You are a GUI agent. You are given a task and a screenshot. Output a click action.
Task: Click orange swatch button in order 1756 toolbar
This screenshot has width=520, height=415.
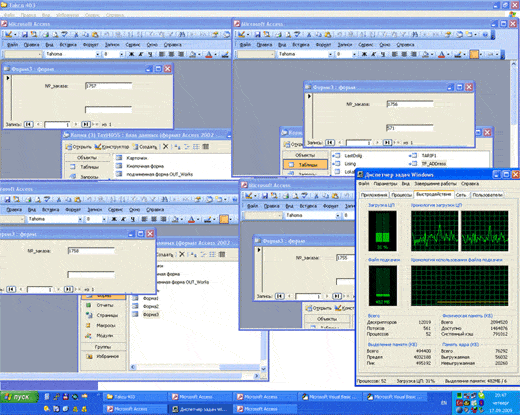click(x=474, y=54)
